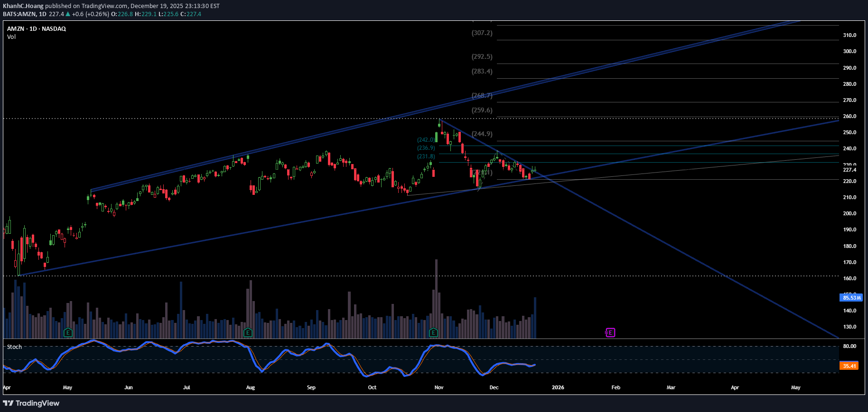
Task: Click the 310.0 price scale label
Action: [x=849, y=35]
